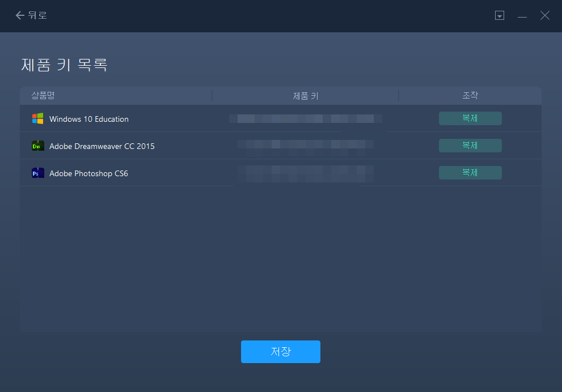
Task: Go back using the 뒤로 button
Action: (31, 15)
